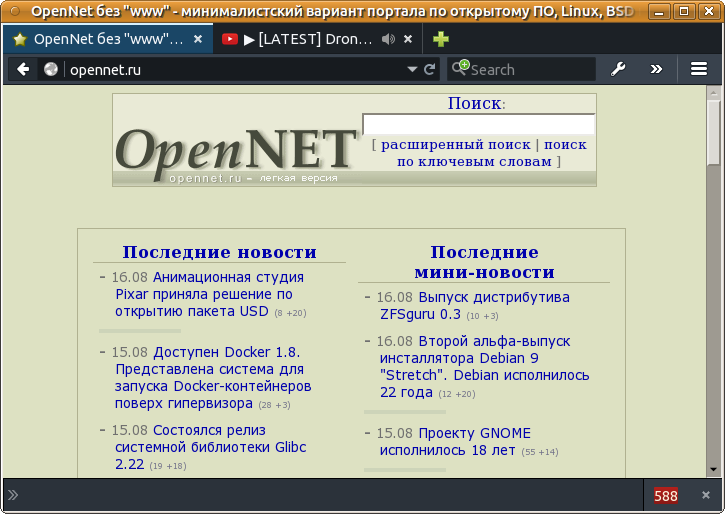725x514 pixels.
Task: Open the Docker 1.8 news article
Action: click(x=213, y=378)
